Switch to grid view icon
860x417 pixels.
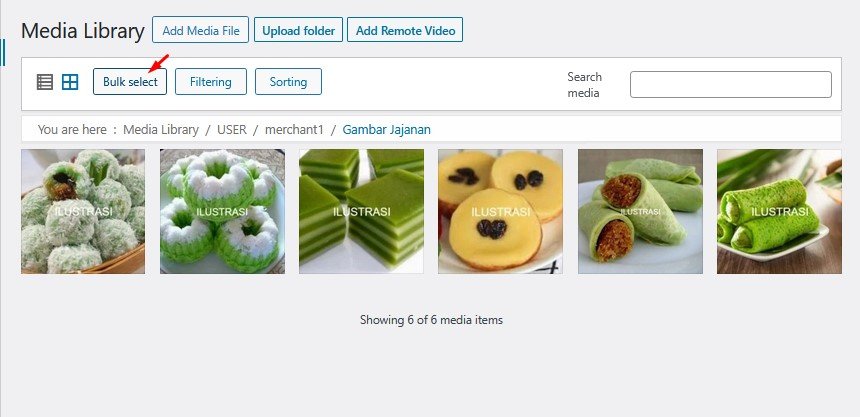pyautogui.click(x=70, y=82)
